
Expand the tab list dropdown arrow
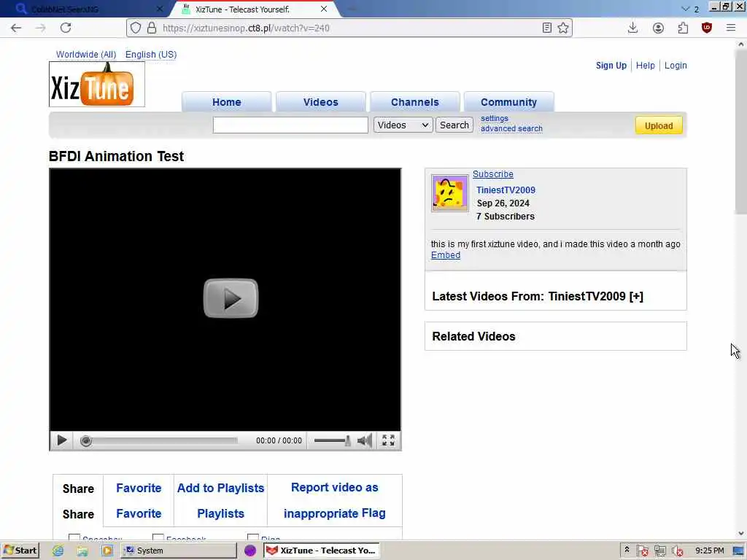(686, 9)
